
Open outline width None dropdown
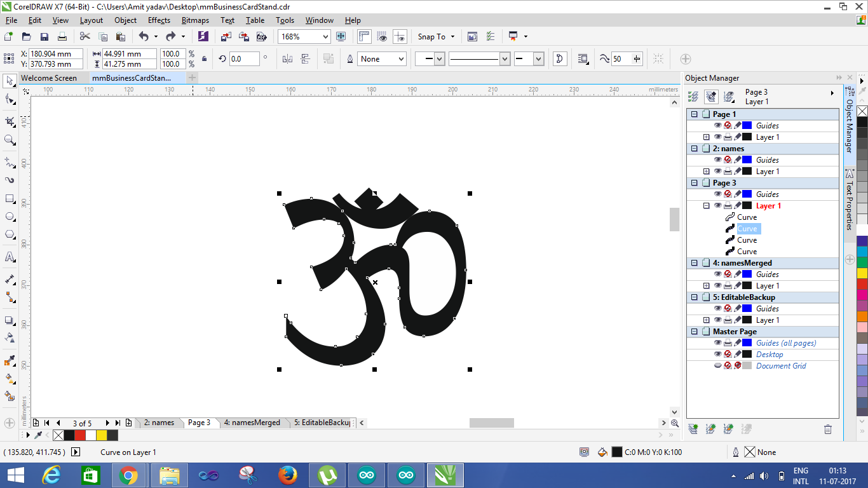coord(402,59)
